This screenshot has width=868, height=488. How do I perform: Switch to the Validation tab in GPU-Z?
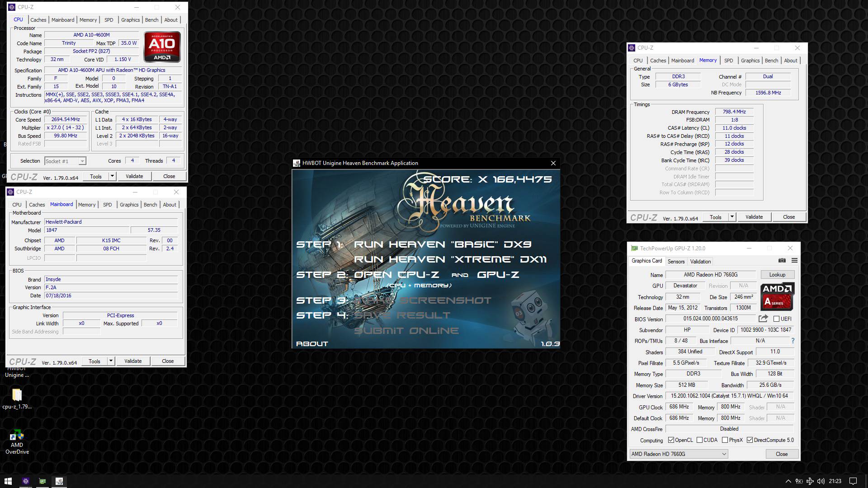(700, 262)
